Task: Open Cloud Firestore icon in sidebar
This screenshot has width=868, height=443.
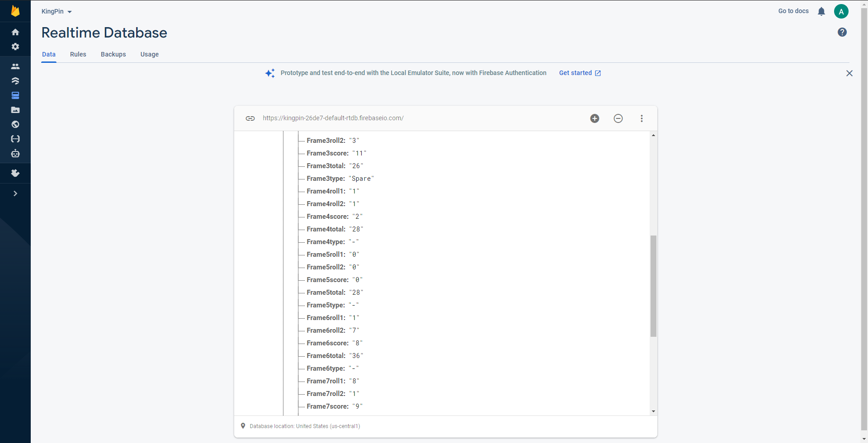Action: click(15, 81)
